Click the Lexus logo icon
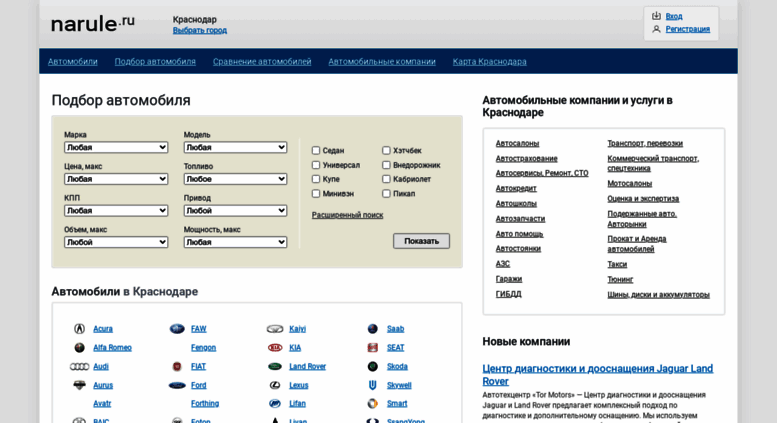Image resolution: width=777 pixels, height=423 pixels. pyautogui.click(x=275, y=385)
